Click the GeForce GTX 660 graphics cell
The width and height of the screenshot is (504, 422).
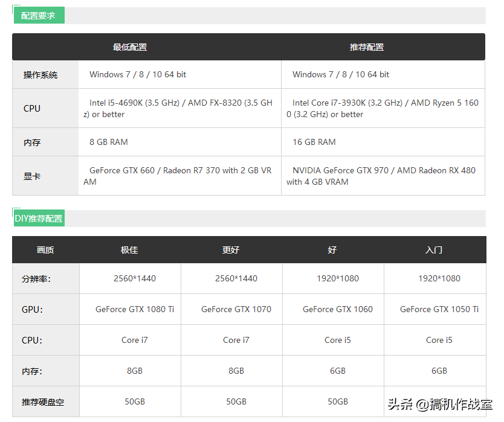179,176
